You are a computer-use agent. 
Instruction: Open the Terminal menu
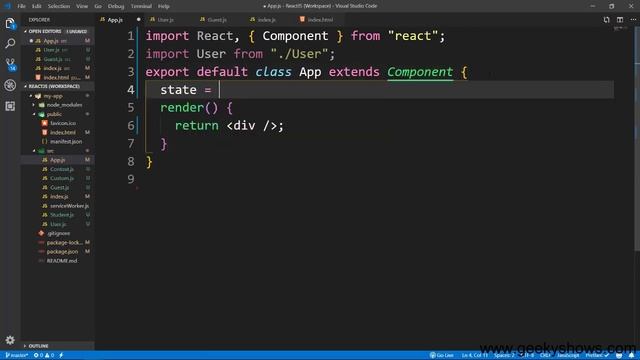click(141, 6)
